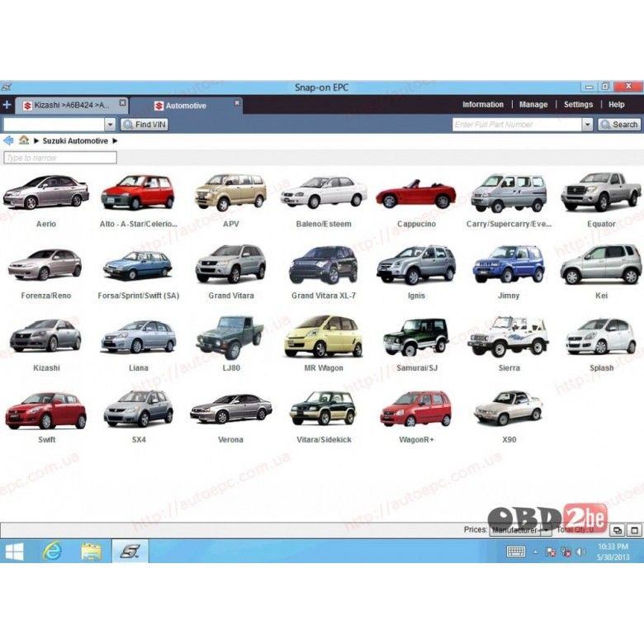Open the Manage menu
This screenshot has width=644, height=644.
[x=533, y=105]
